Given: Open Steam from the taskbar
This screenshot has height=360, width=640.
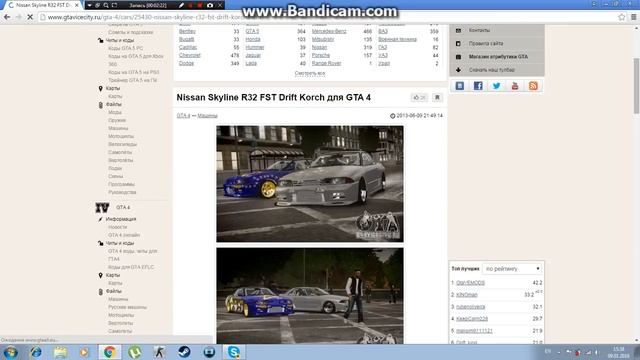Looking at the screenshot, I should coord(184,352).
